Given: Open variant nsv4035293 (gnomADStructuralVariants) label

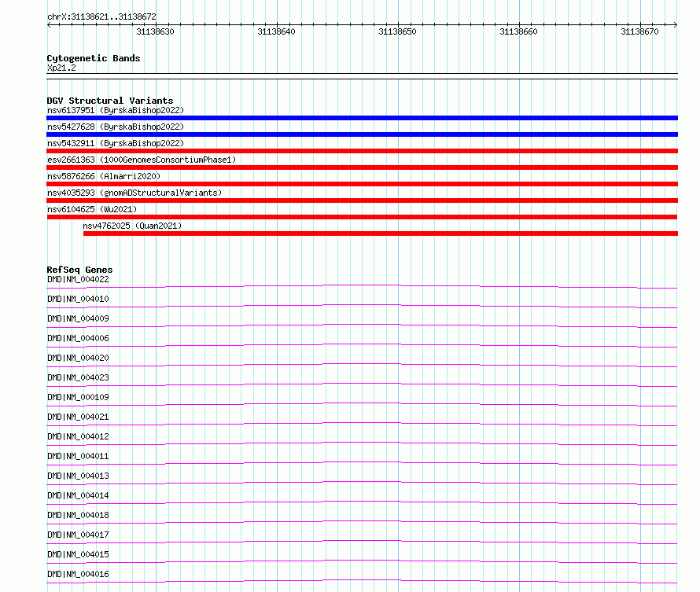Looking at the screenshot, I should click(134, 193).
